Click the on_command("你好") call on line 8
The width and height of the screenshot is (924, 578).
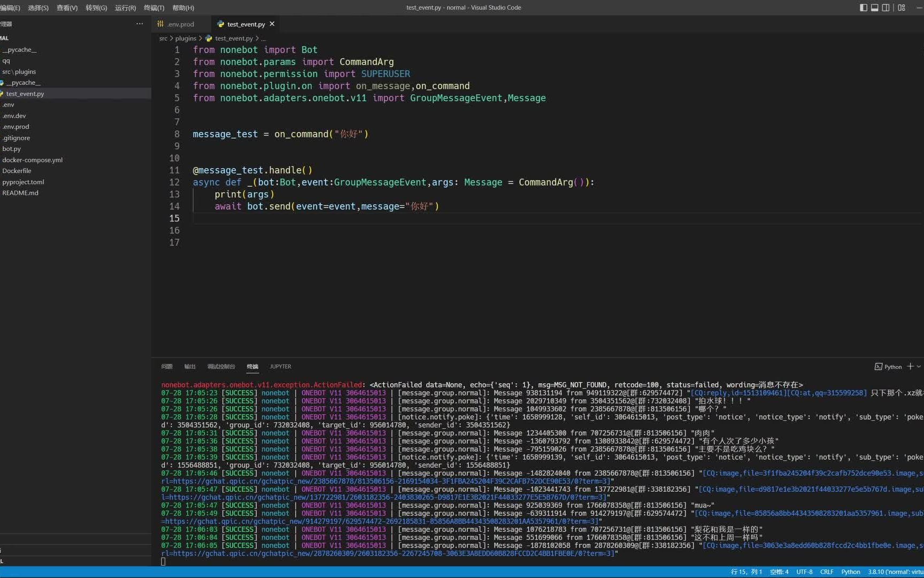(x=321, y=134)
